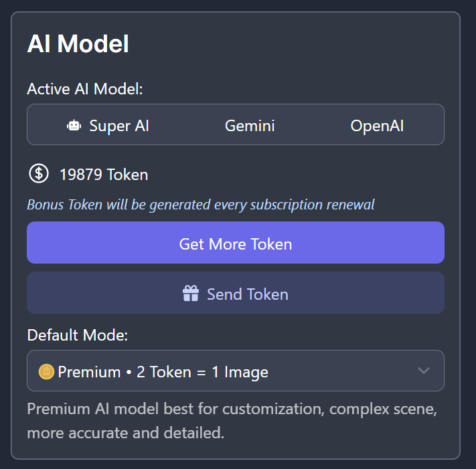This screenshot has width=476, height=469.
Task: Click the 'more accurate and detailed' line
Action: pos(125,432)
